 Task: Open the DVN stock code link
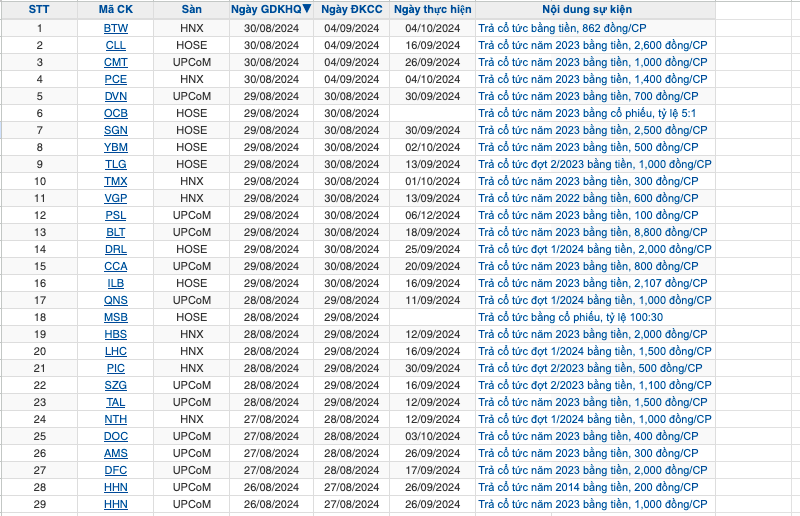click(x=116, y=96)
